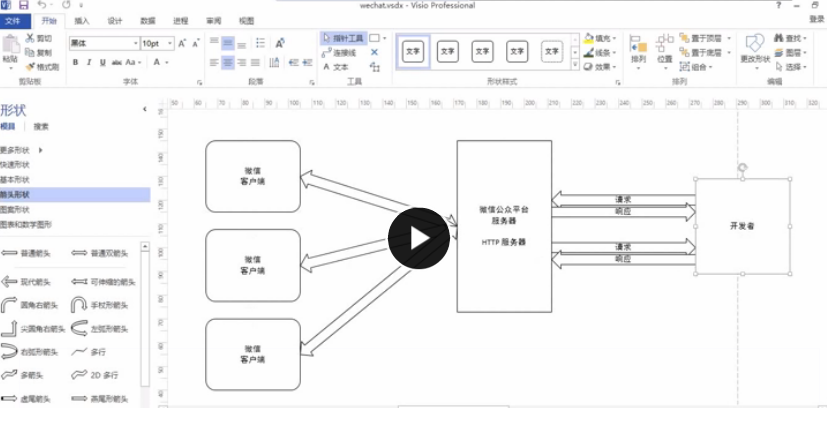Open the File (文件) menu

tap(13, 21)
